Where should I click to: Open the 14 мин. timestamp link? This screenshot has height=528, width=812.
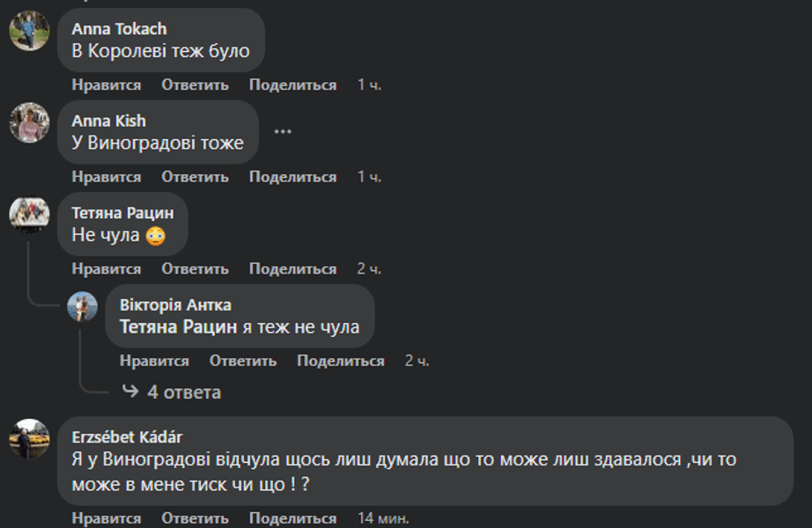point(383,518)
